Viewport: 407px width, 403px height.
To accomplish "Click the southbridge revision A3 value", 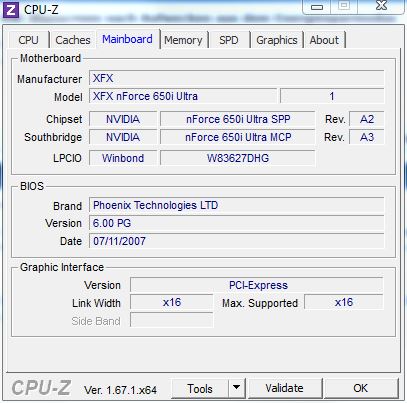I will click(x=367, y=137).
